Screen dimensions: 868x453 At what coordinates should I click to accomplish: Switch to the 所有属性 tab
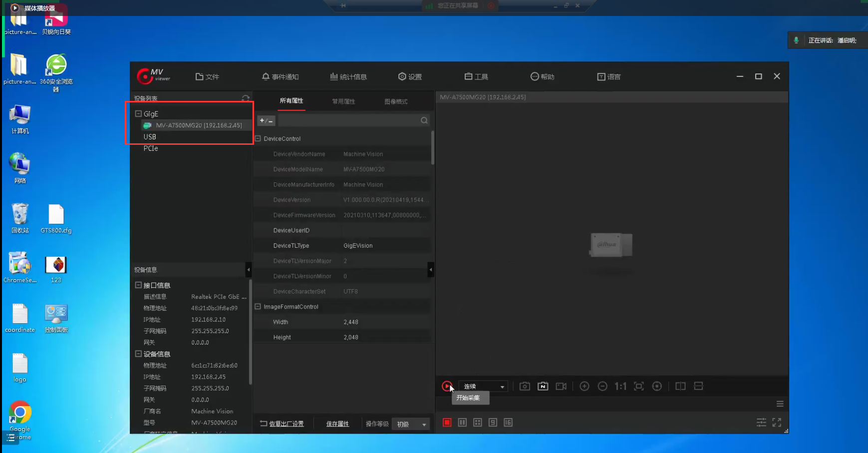pyautogui.click(x=291, y=101)
